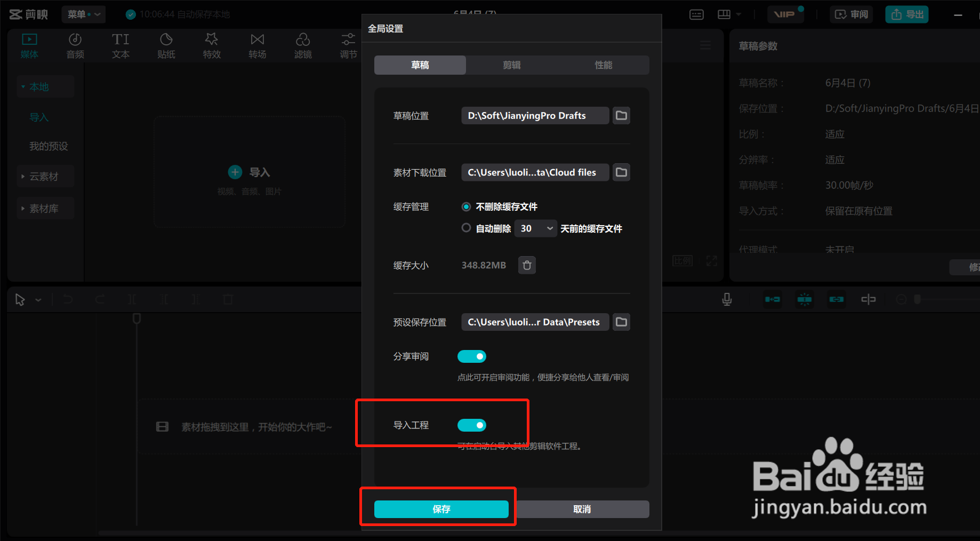
Task: Browse folder for 预设保存位置
Action: (x=621, y=322)
